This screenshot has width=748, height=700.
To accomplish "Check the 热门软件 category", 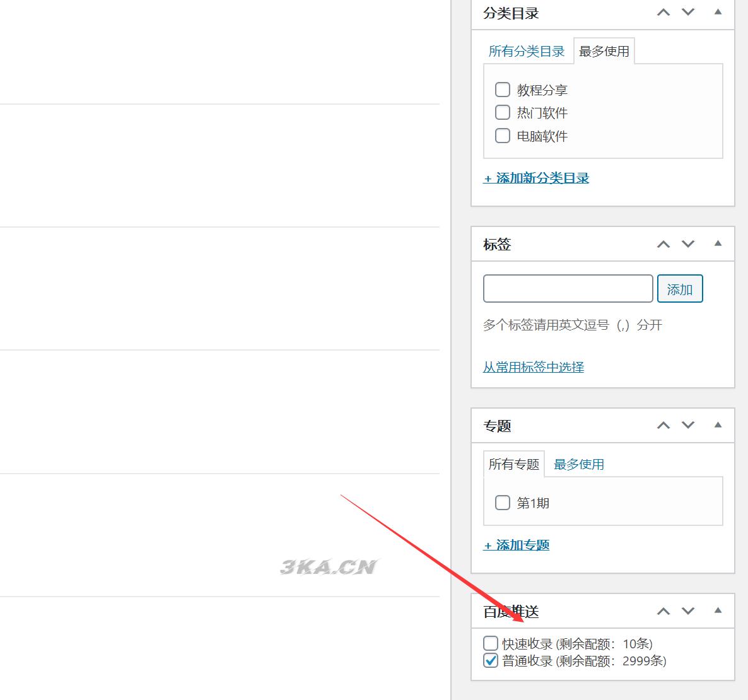I will (x=502, y=112).
